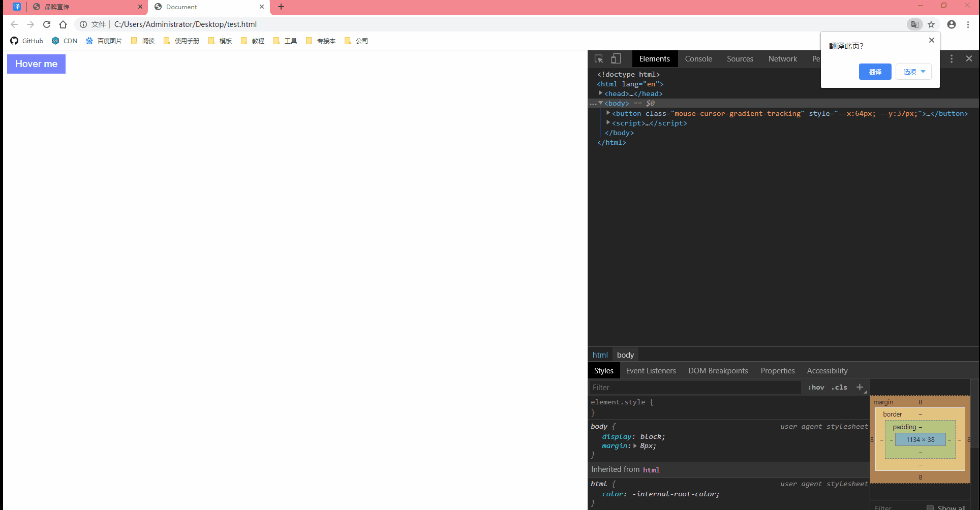This screenshot has height=510, width=980.
Task: Activate the DevTools element inspector tool
Action: 599,59
